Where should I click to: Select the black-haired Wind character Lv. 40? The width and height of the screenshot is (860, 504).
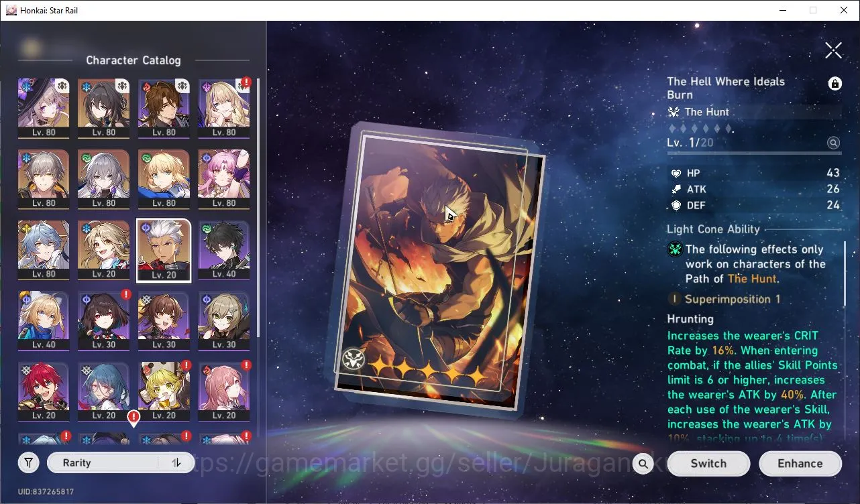pos(223,250)
